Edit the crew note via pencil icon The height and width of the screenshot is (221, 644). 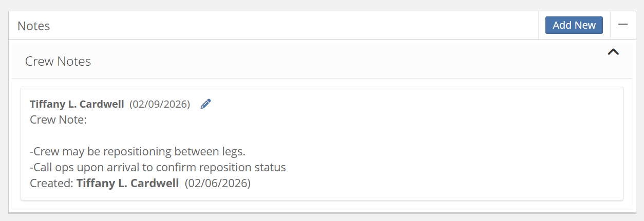coord(206,104)
